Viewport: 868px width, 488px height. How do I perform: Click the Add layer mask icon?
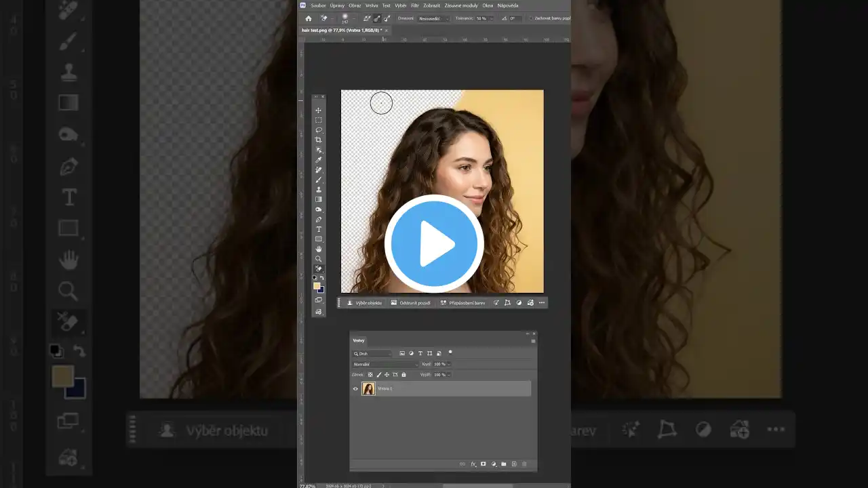pos(483,464)
